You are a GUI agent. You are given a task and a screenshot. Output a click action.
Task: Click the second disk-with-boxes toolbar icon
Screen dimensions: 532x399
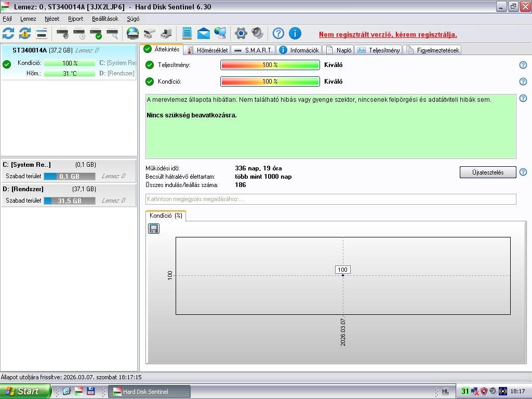tap(166, 33)
